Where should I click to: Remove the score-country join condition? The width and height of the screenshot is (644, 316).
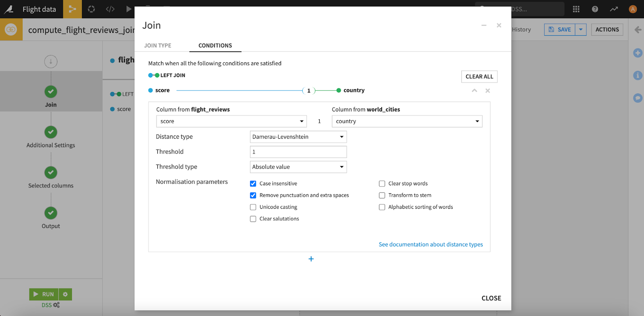(487, 90)
